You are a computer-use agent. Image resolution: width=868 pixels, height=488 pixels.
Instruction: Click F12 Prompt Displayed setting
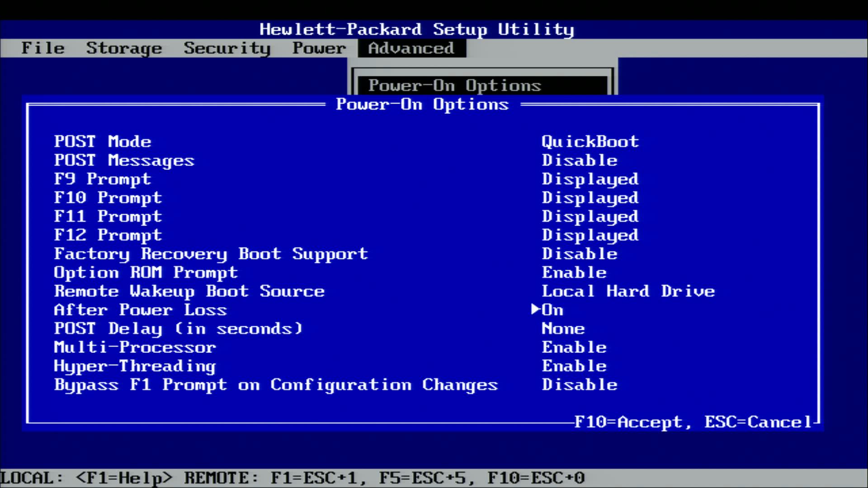click(x=590, y=235)
